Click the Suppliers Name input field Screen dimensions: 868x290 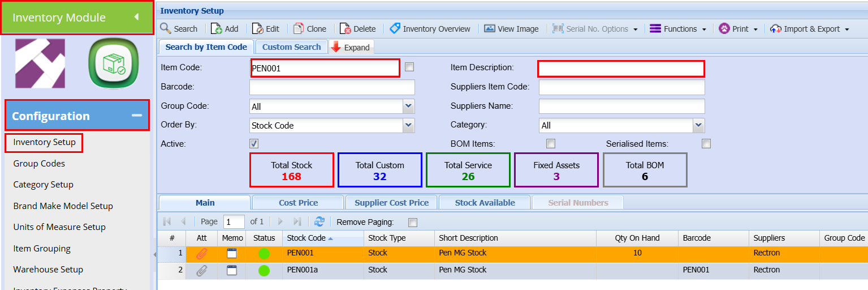pos(622,106)
